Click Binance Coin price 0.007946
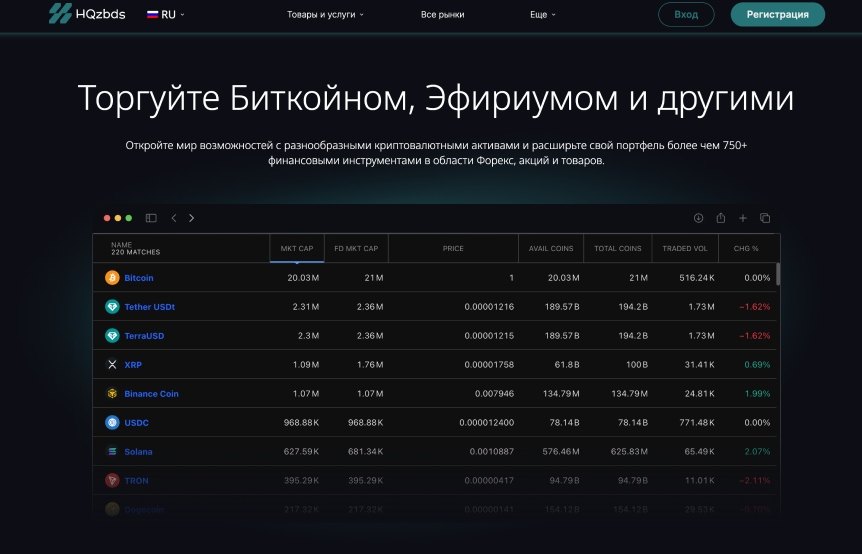 point(494,394)
